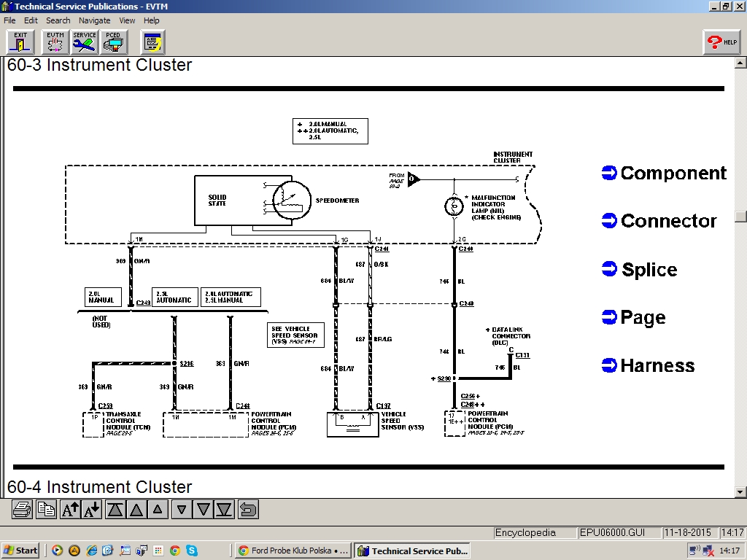Click the Transaxle Control Module (TCM) label
The width and height of the screenshot is (747, 560).
(128, 421)
